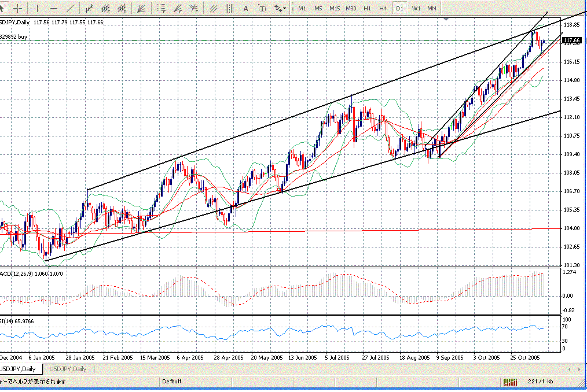Select the Horizontal Line drawing tool
Viewport: 587px width, 392px height.
[x=54, y=8]
